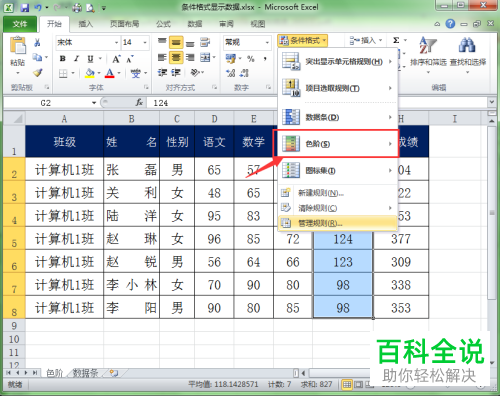500x396 pixels.
Task: Click the Cut scissors icon
Action: pos(37,42)
